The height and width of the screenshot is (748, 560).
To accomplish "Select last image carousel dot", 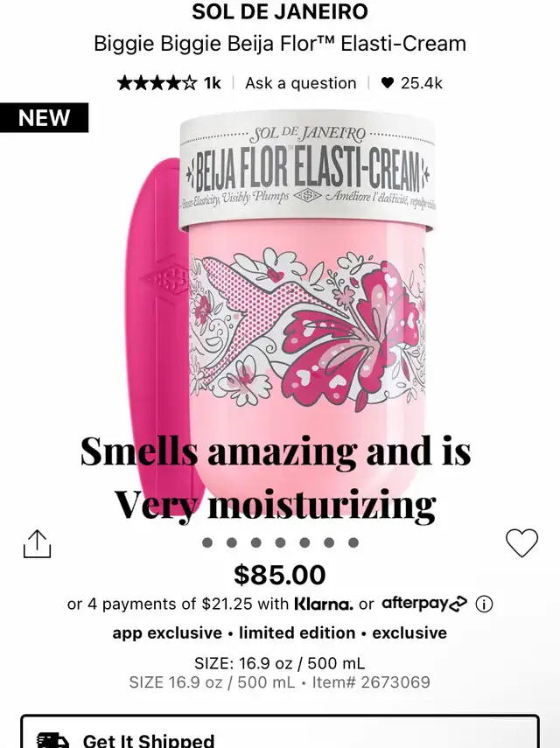I will pyautogui.click(x=353, y=542).
